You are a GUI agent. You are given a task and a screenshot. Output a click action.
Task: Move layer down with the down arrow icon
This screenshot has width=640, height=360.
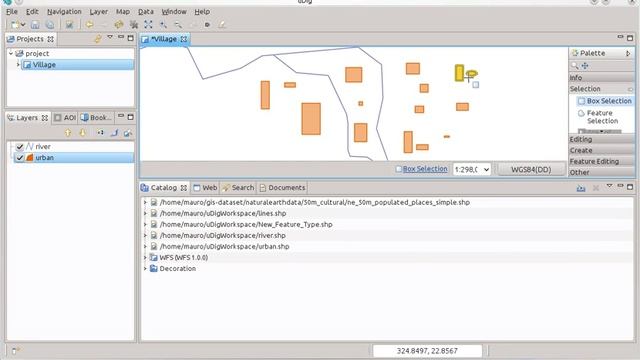[82, 132]
